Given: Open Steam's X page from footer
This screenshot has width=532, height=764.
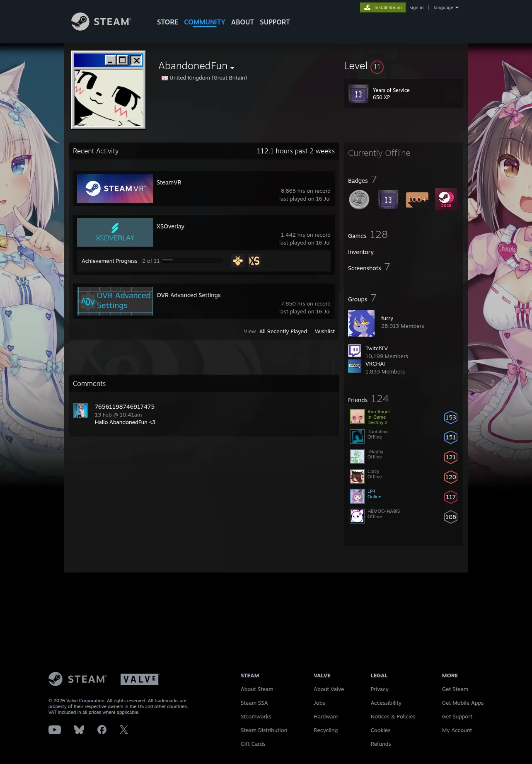Looking at the screenshot, I should coord(124,730).
